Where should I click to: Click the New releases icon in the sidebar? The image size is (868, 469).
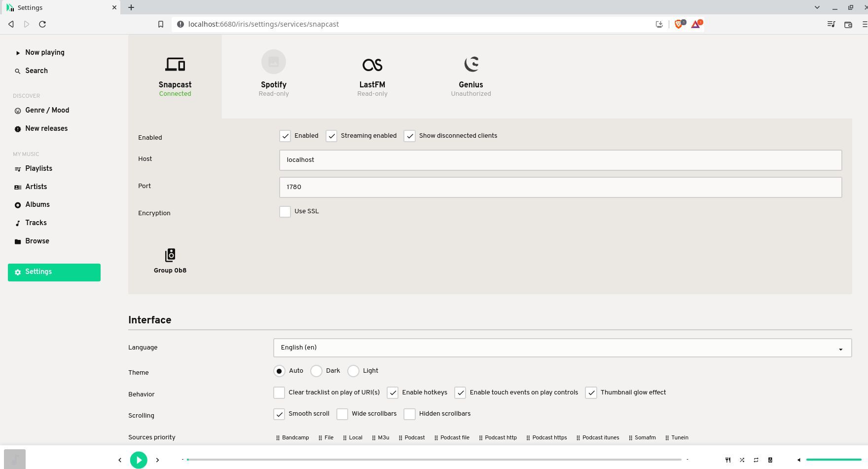pyautogui.click(x=18, y=129)
